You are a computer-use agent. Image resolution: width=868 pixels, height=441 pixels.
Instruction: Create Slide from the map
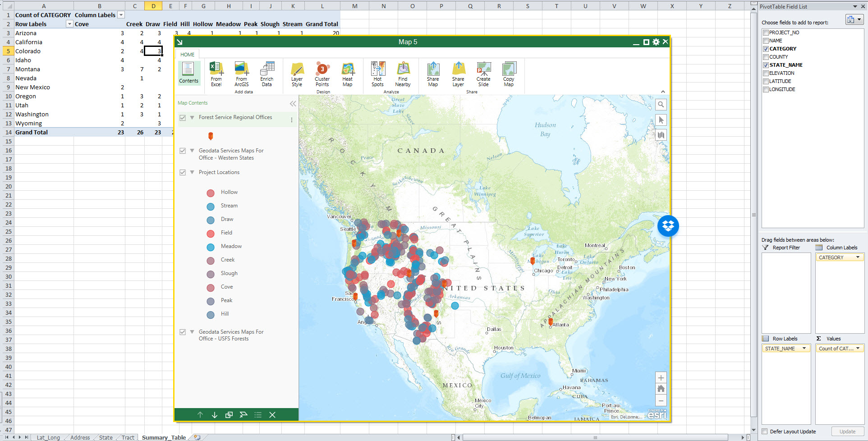coord(483,74)
